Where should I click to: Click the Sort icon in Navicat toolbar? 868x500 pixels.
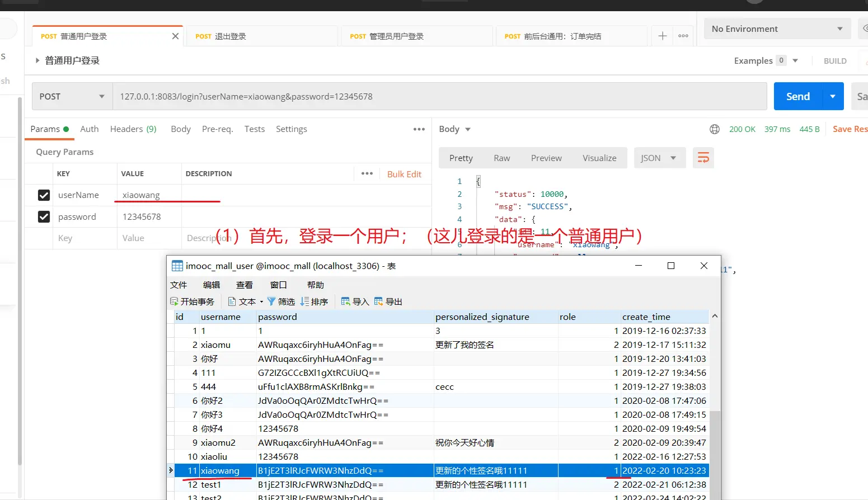305,301
